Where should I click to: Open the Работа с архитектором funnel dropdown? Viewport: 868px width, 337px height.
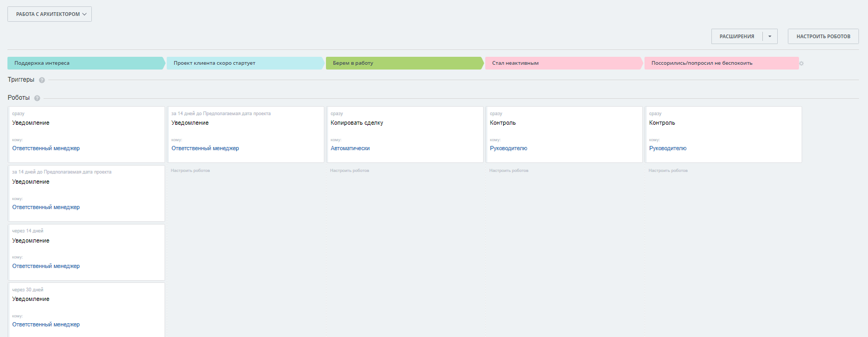click(x=49, y=14)
